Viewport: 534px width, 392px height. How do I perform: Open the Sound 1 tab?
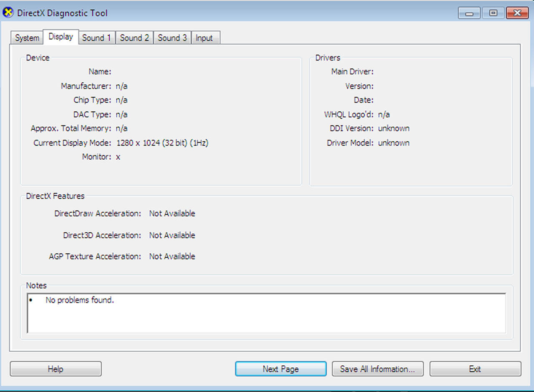click(x=97, y=38)
